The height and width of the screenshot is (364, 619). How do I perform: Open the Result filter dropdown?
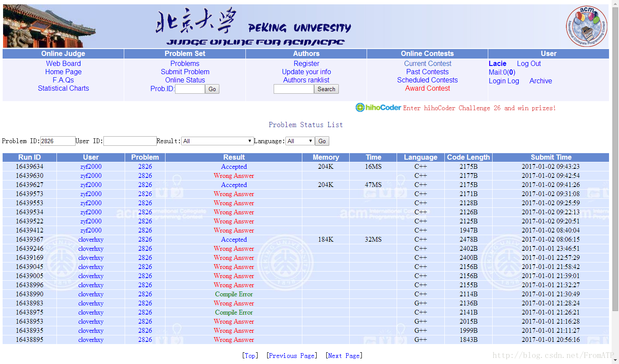[x=218, y=141]
